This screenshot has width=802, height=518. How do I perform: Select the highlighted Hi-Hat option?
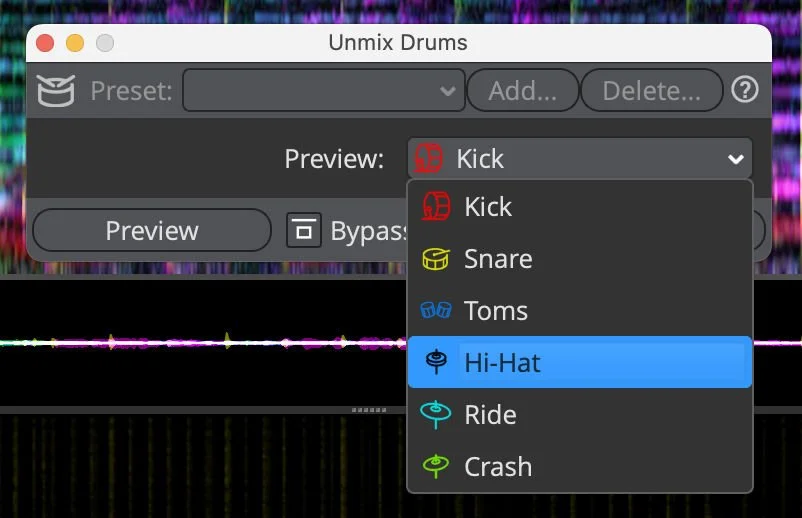580,362
